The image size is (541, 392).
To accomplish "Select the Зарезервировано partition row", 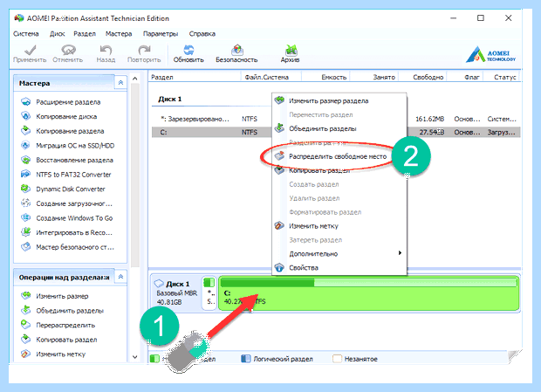I will click(x=336, y=119).
